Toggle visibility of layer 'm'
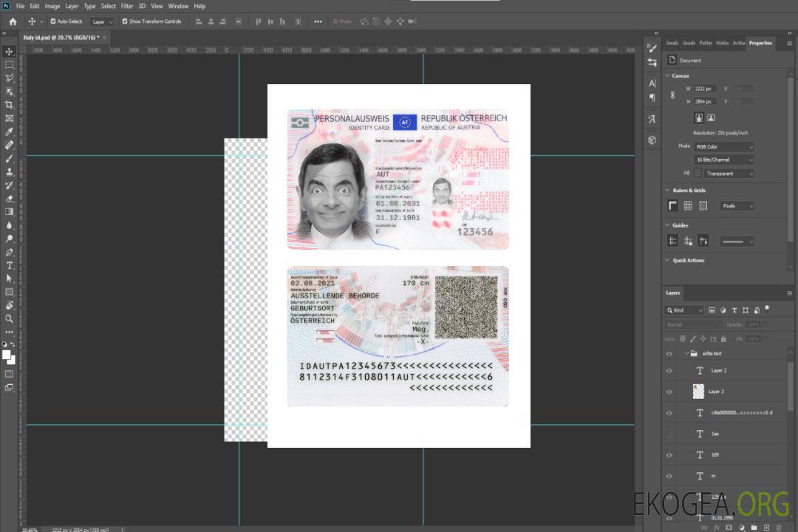The width and height of the screenshot is (798, 532). click(669, 477)
